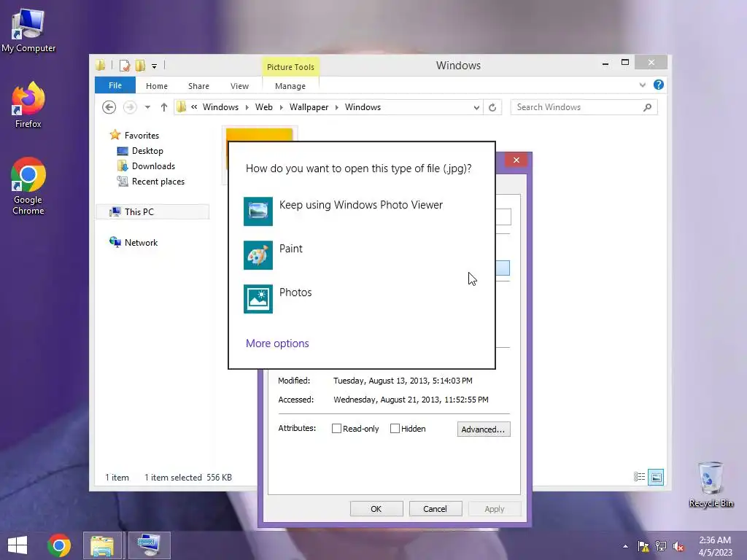Select Web in the breadcrumb path
The image size is (747, 560).
[264, 107]
